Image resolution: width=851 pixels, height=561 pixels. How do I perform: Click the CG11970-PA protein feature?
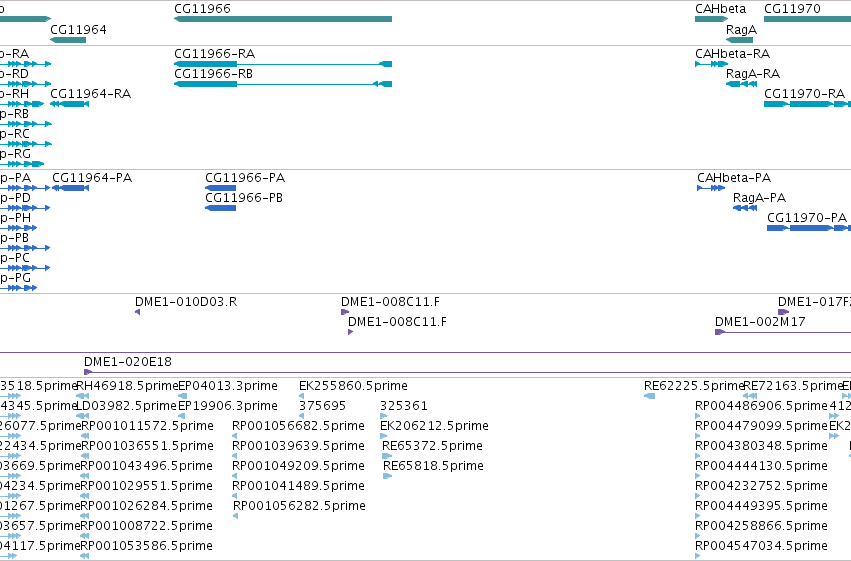[809, 228]
